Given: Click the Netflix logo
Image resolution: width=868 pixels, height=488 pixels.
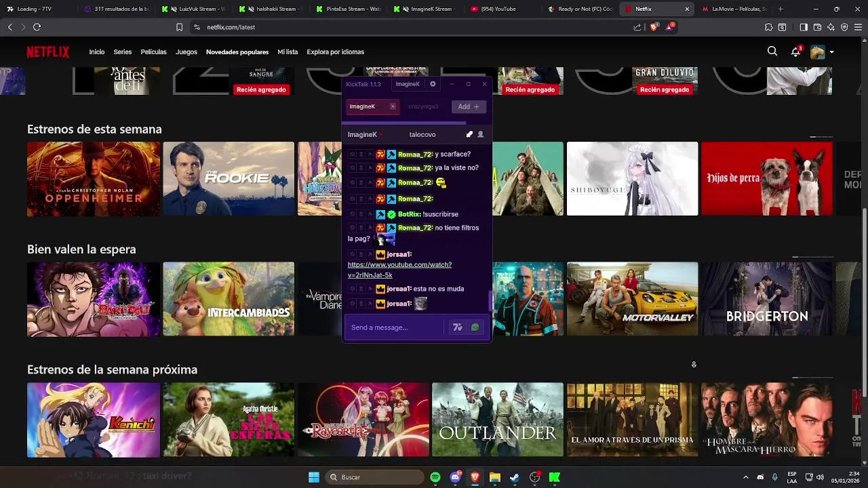Looking at the screenshot, I should (47, 52).
